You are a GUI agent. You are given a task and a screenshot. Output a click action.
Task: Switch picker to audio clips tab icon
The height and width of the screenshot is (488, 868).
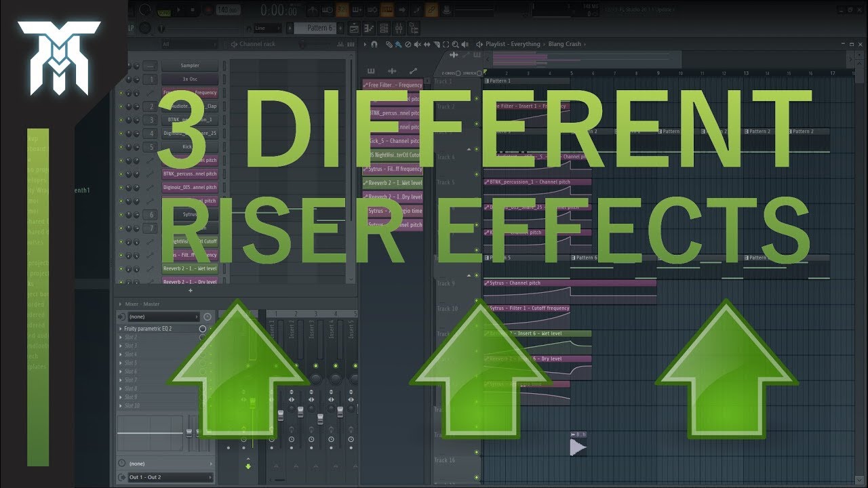pyautogui.click(x=392, y=70)
